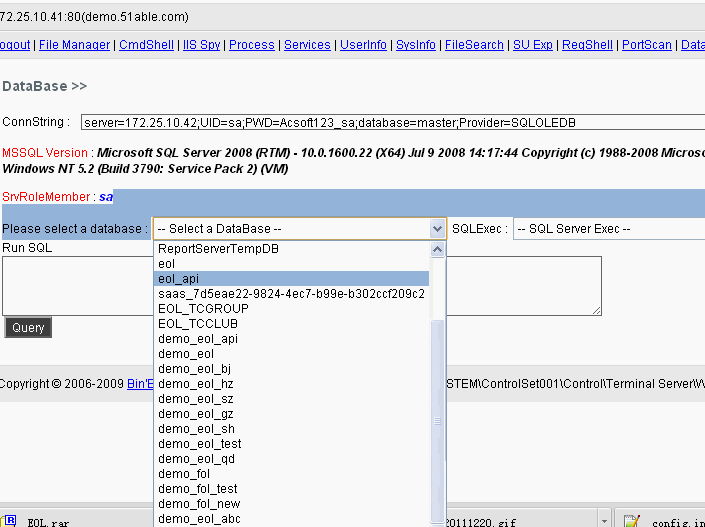
Task: Pick demo_eol_gz from the list
Action: (x=291, y=414)
